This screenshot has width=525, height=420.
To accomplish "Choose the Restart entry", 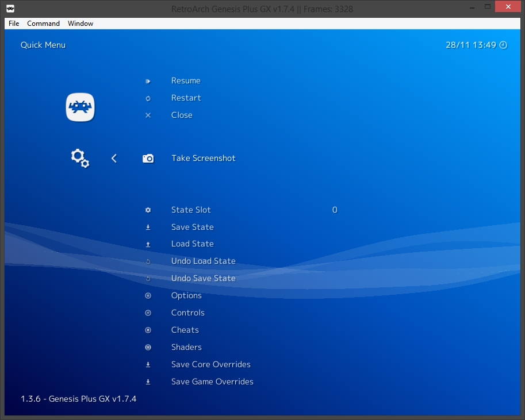I will [x=186, y=98].
